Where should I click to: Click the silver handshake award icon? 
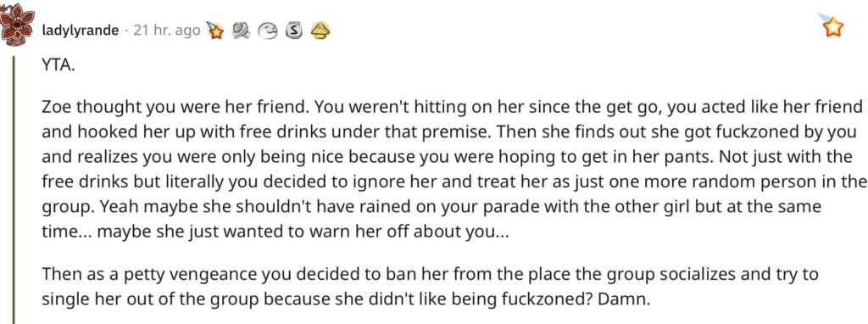[242, 31]
